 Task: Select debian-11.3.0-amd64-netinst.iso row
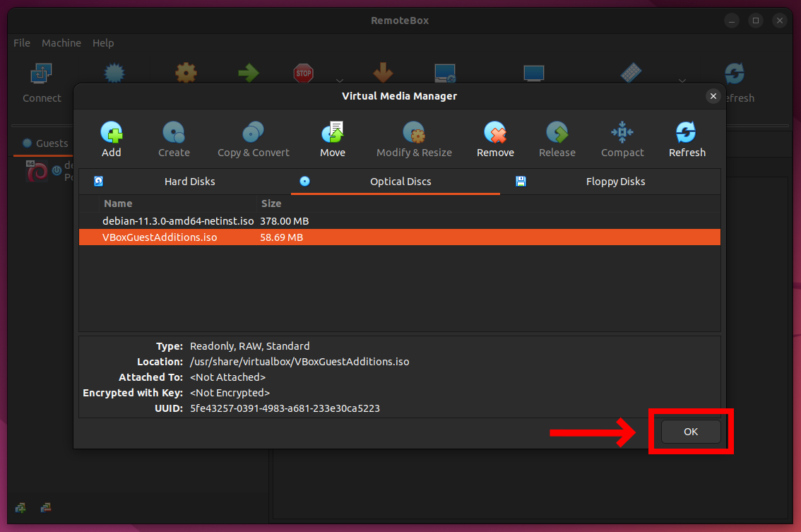[x=400, y=220]
